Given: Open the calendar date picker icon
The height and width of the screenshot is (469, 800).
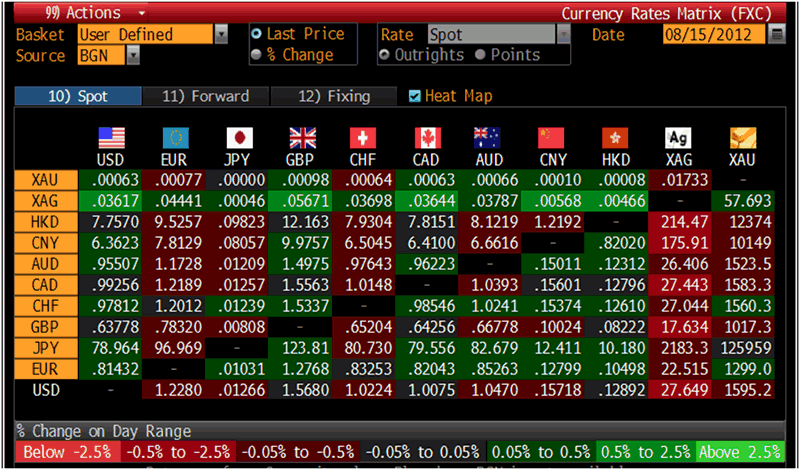Looking at the screenshot, I should pyautogui.click(x=777, y=35).
